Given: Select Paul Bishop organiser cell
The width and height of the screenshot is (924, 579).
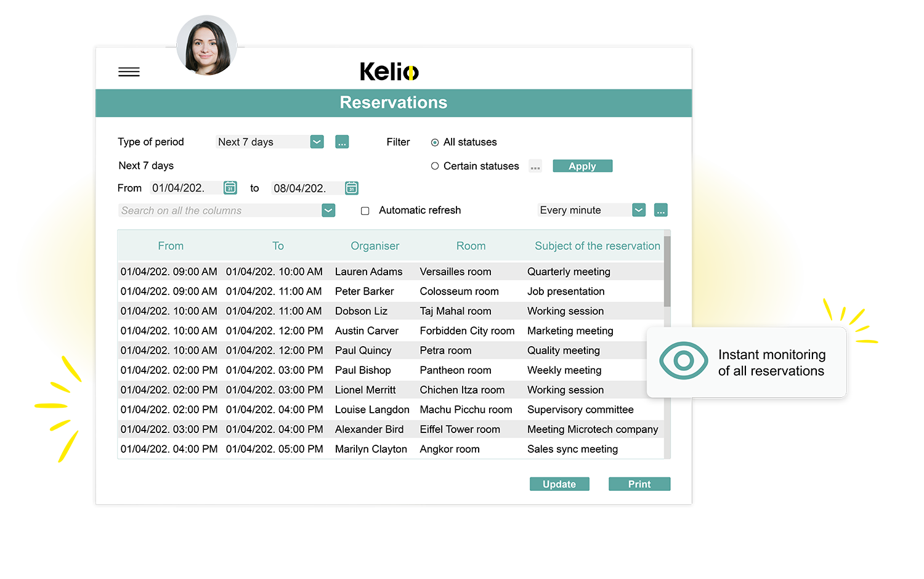Looking at the screenshot, I should tap(363, 370).
